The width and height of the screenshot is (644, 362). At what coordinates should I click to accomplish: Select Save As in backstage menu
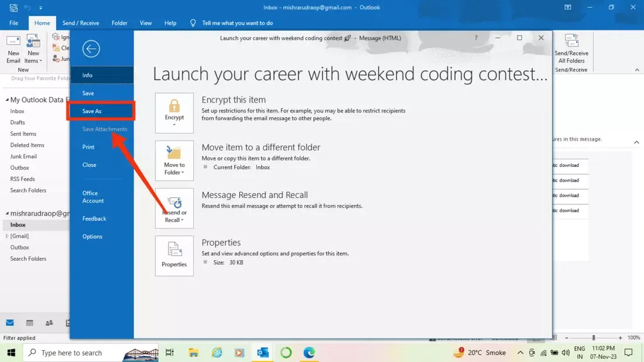point(101,111)
